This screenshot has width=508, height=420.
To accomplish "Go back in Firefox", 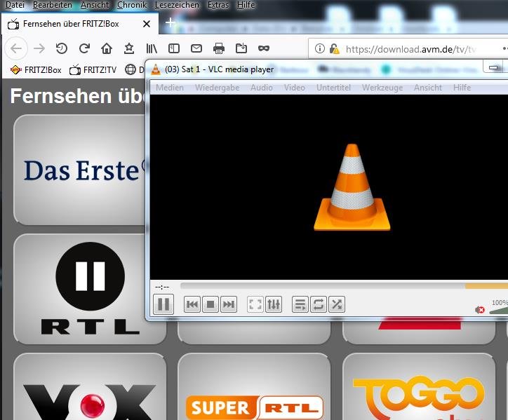I will [16, 48].
